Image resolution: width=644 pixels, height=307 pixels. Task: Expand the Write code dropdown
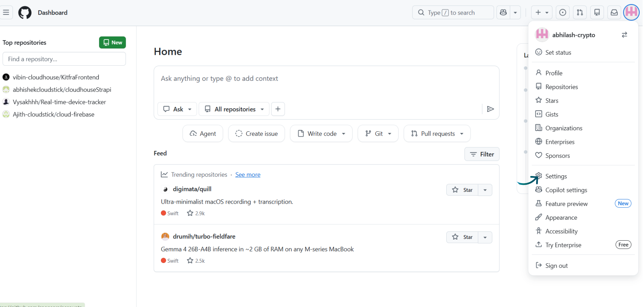coord(321,134)
